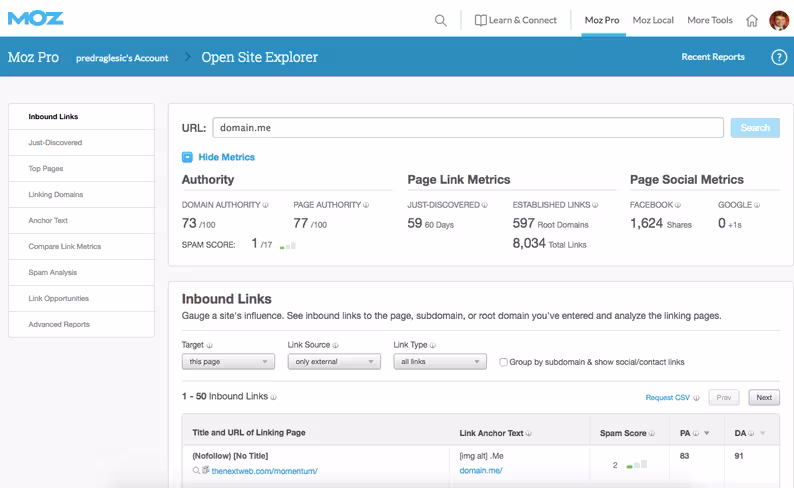
Task: Open Advanced Reports sidebar item
Action: point(82,324)
